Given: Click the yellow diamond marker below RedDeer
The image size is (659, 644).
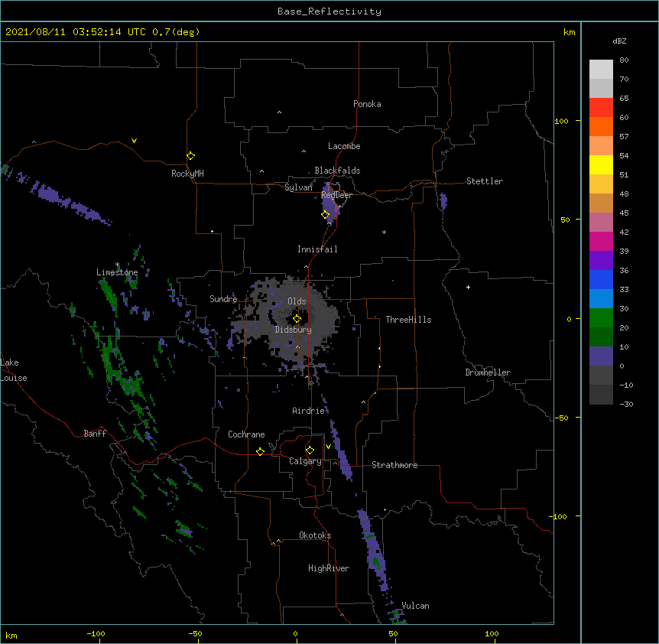Looking at the screenshot, I should [x=326, y=215].
